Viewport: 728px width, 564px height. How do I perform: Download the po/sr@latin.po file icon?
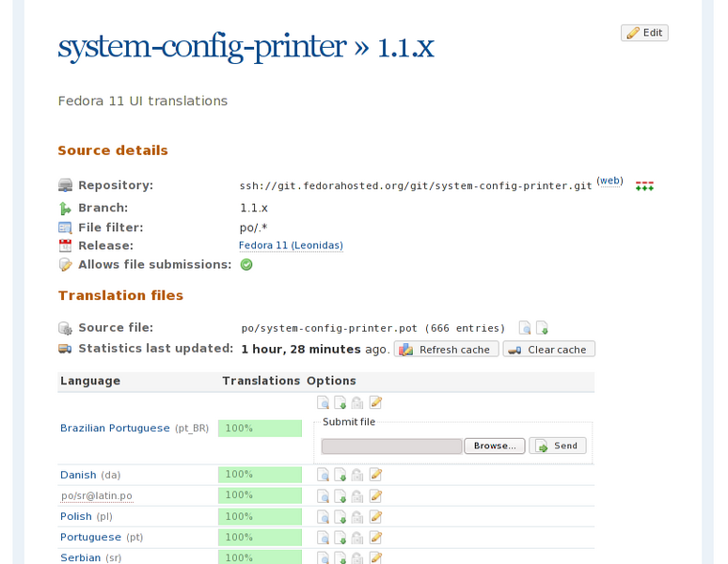(x=340, y=496)
